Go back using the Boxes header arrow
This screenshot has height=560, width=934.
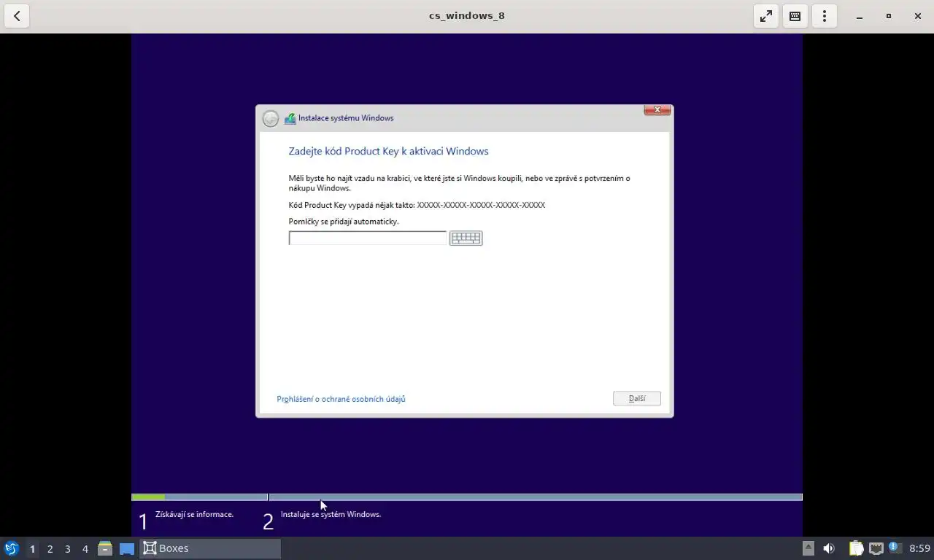pos(17,16)
